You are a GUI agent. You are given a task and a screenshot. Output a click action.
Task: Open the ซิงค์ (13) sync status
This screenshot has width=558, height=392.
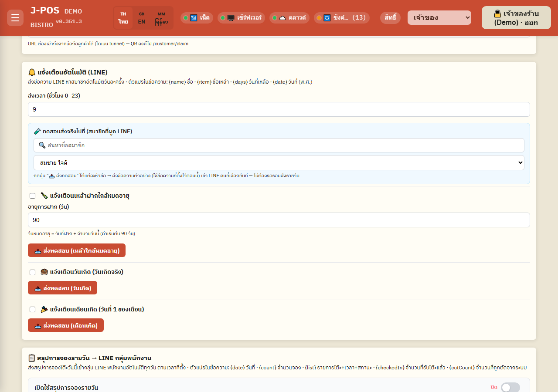(342, 18)
